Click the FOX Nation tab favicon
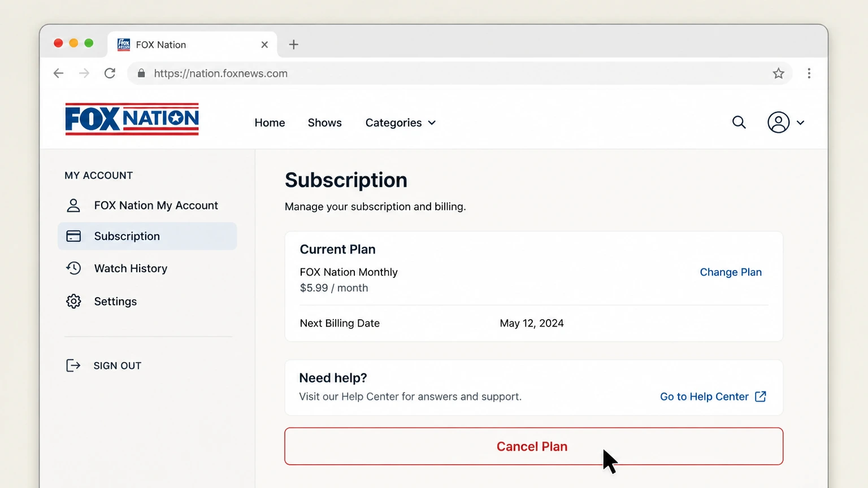The width and height of the screenshot is (868, 488). click(x=124, y=45)
